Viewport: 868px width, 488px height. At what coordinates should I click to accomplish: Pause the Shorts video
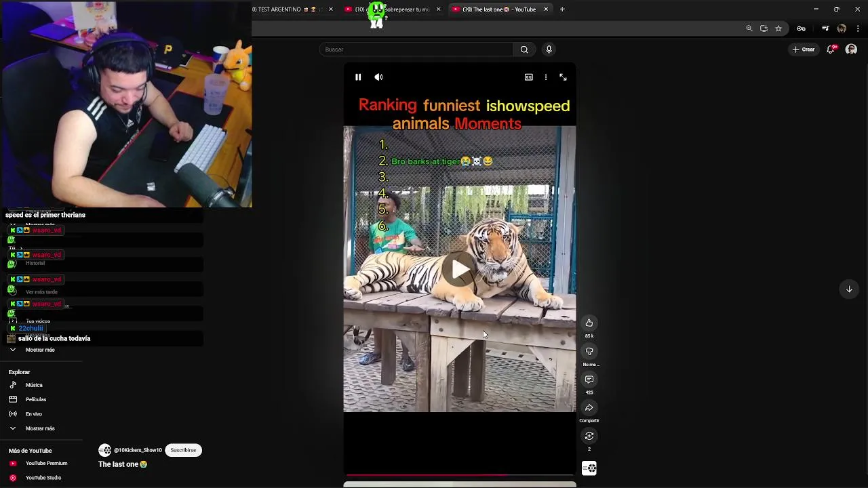(x=358, y=77)
